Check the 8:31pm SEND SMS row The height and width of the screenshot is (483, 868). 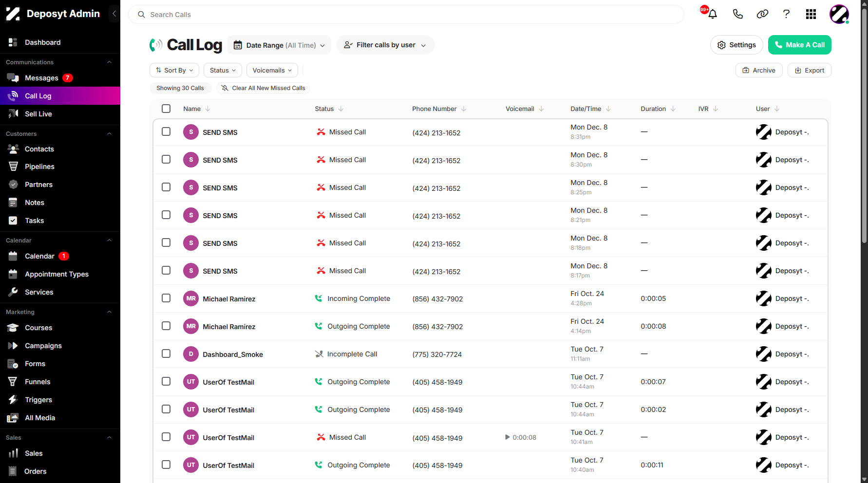pos(166,131)
